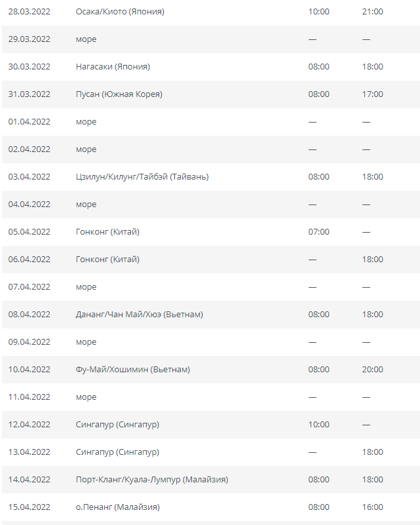This screenshot has width=420, height=525.
Task: Select the Нагасаки (Япония) row
Action: 211,67
